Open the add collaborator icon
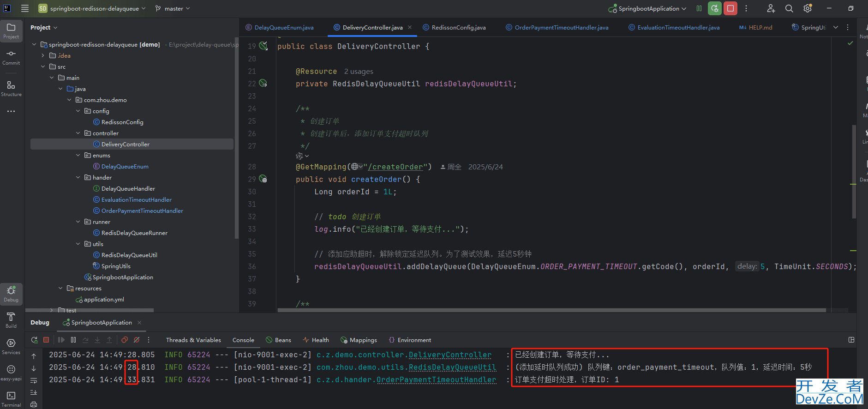868x409 pixels. click(x=771, y=8)
